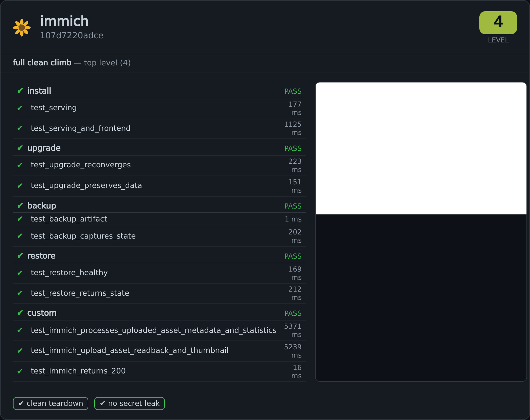Click the immich sunflower logo icon

click(22, 28)
